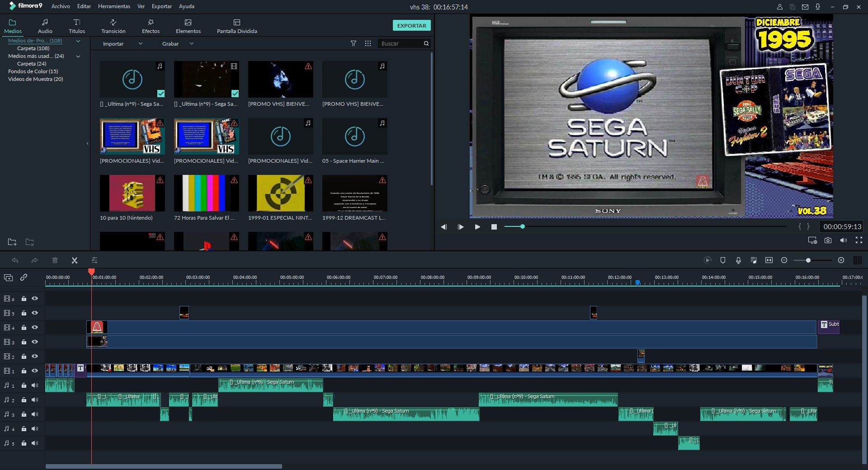Screen dimensions: 868x470
Task: Delete media folder icon
Action: (x=29, y=242)
